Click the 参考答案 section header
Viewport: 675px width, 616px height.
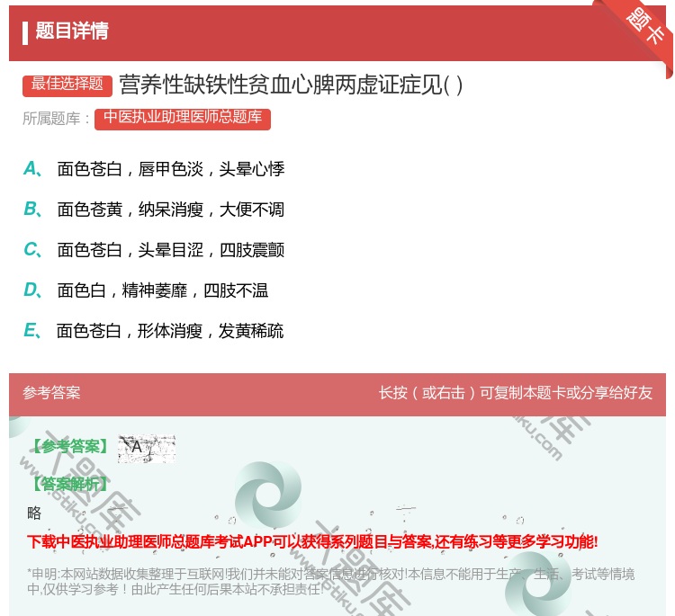(51, 393)
